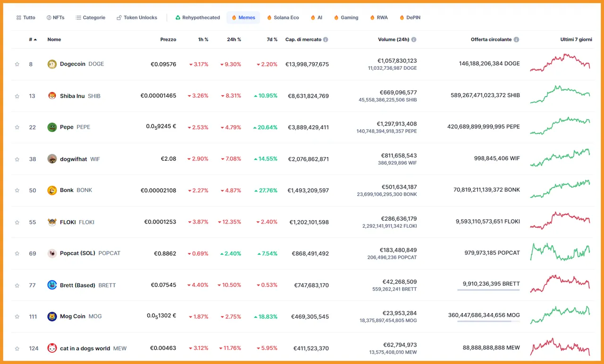Star Popcat (SOL) row
The height and width of the screenshot is (364, 604).
(17, 254)
